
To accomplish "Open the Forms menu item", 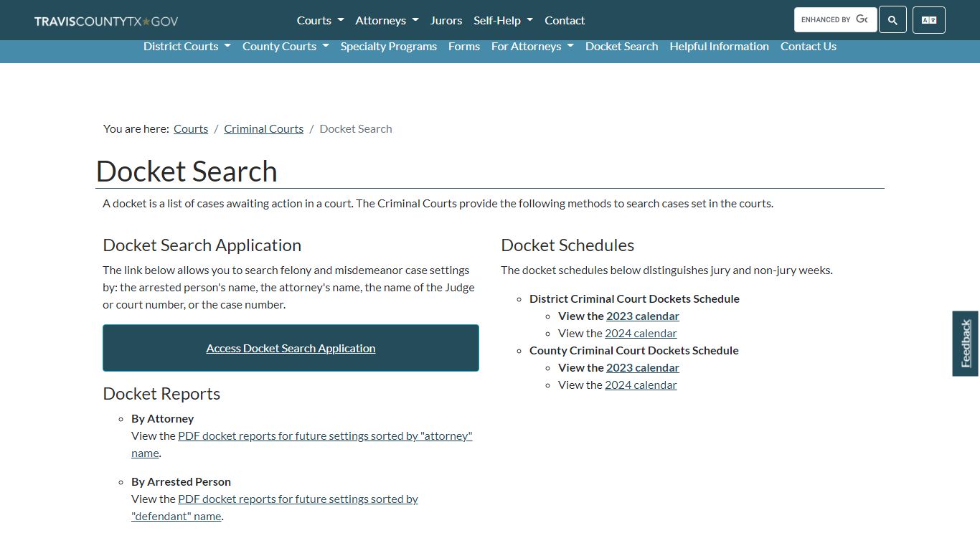I will (x=464, y=46).
